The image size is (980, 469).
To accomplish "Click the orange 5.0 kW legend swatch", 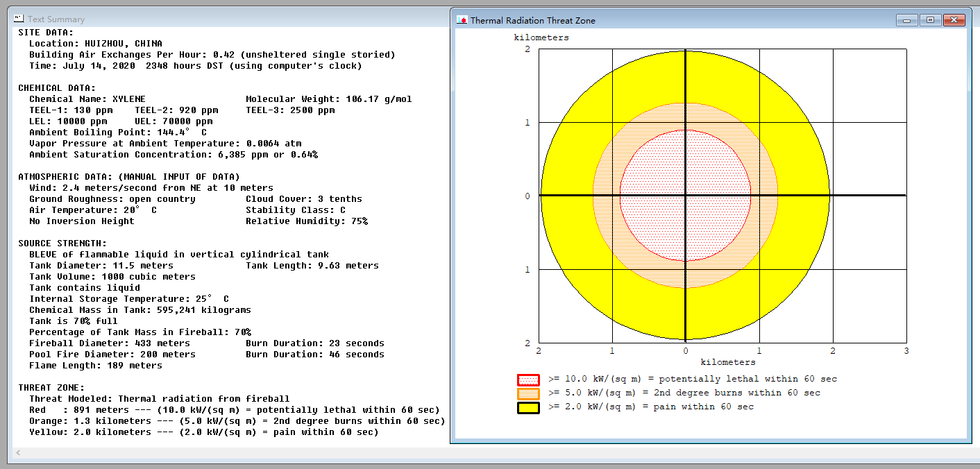I will 528,393.
